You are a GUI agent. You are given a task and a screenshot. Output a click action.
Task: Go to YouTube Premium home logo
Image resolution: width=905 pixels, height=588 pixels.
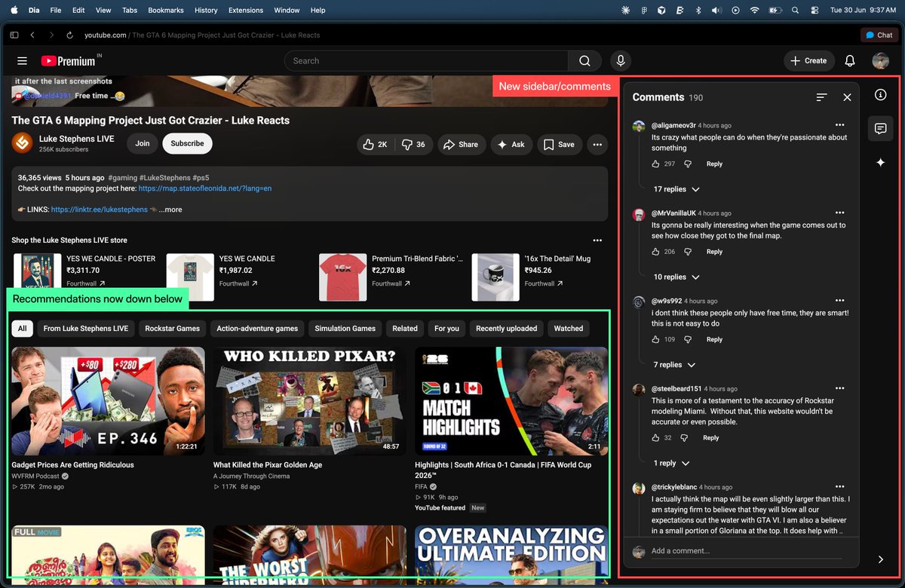pyautogui.click(x=69, y=60)
